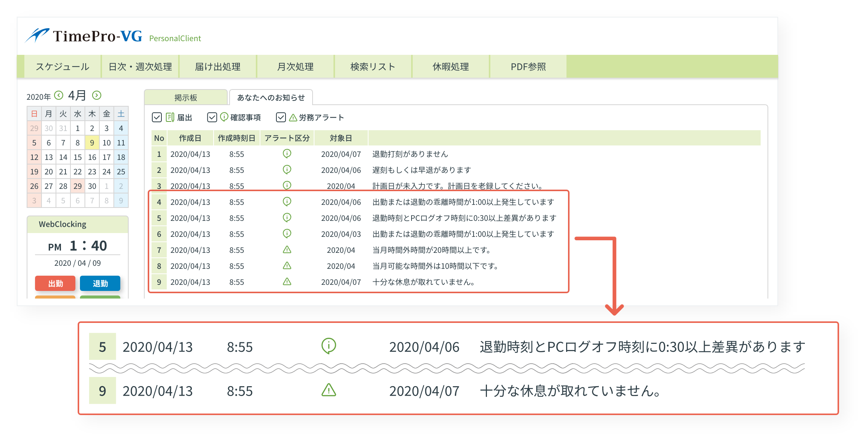
Task: Click info icon in alert row 4
Action: pyautogui.click(x=287, y=201)
